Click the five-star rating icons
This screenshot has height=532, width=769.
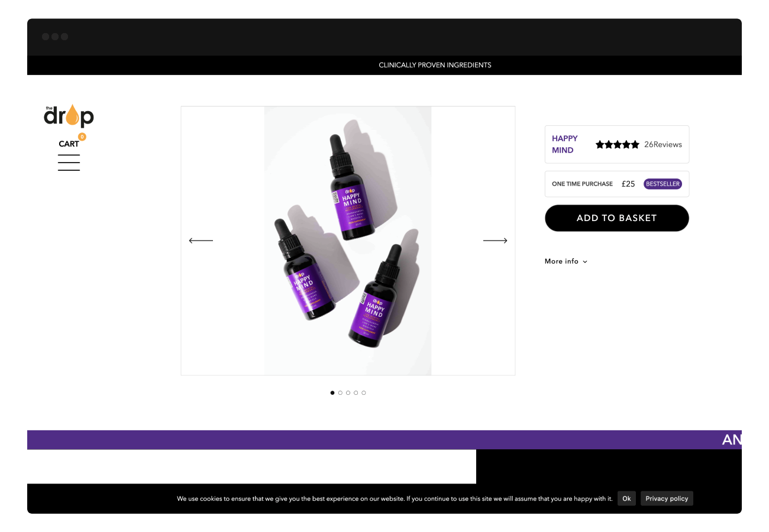618,144
